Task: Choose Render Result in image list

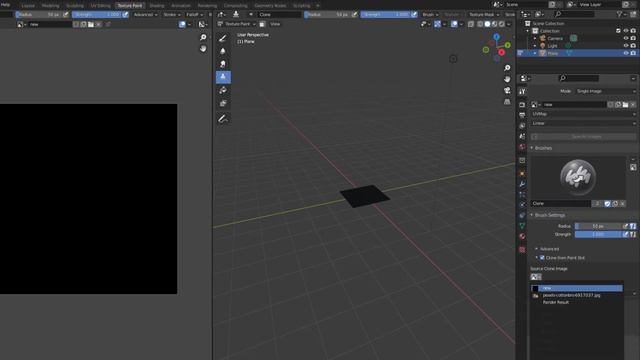Action: (556, 302)
